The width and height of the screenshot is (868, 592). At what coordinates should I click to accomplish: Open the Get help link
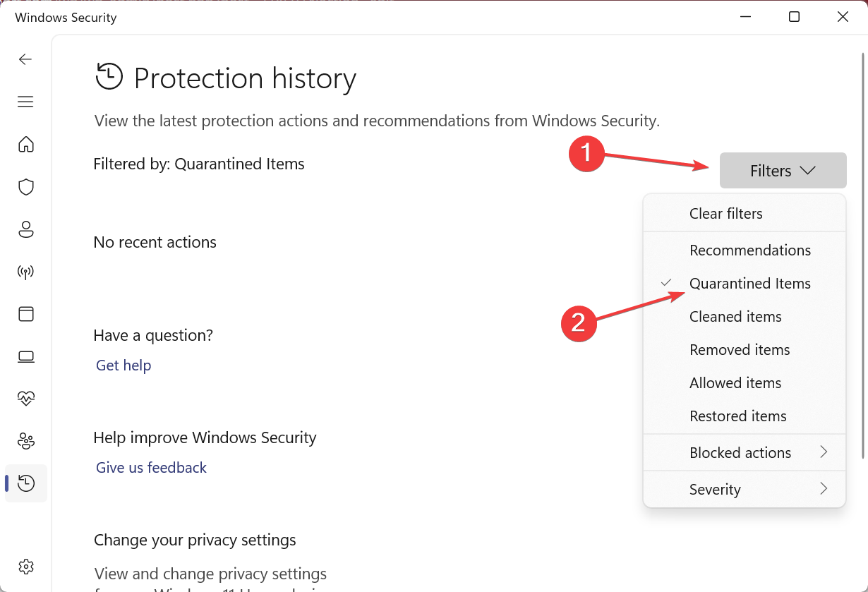(123, 366)
